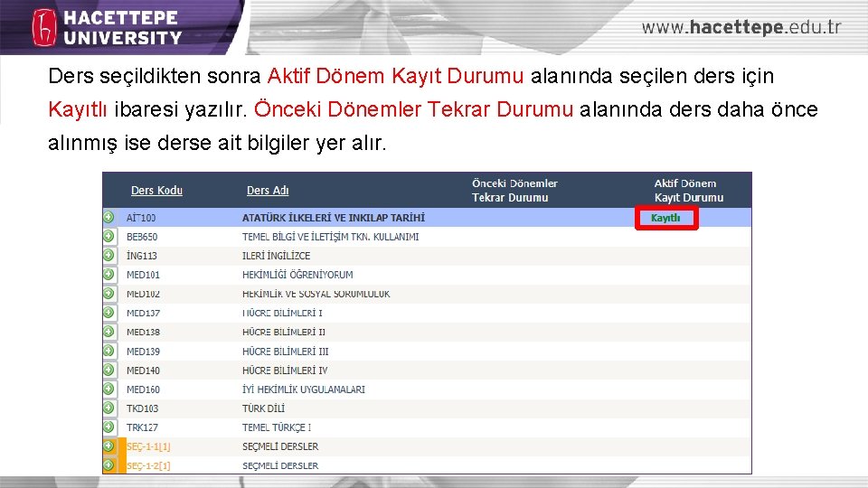Click TEMEL BİLGİ VE İLETİŞİM TKN. KULLANIMI

331,237
